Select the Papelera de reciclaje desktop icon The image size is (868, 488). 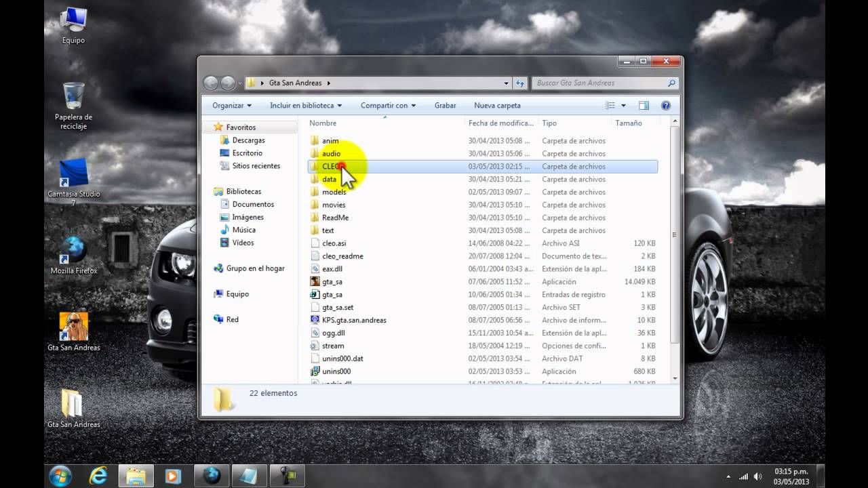73,106
